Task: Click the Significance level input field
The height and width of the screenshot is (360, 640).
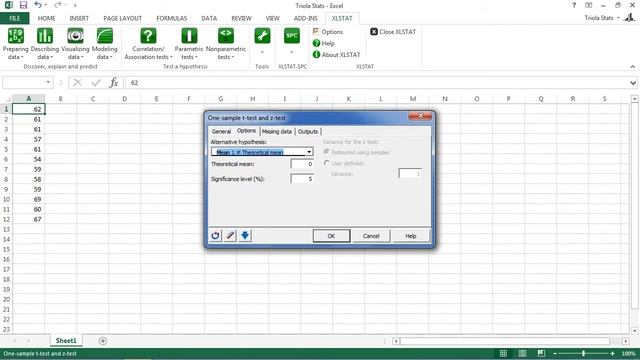Action: [x=302, y=179]
